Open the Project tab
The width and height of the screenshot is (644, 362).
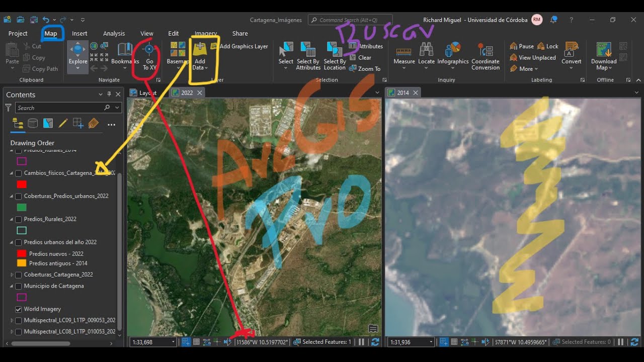pos(18,34)
